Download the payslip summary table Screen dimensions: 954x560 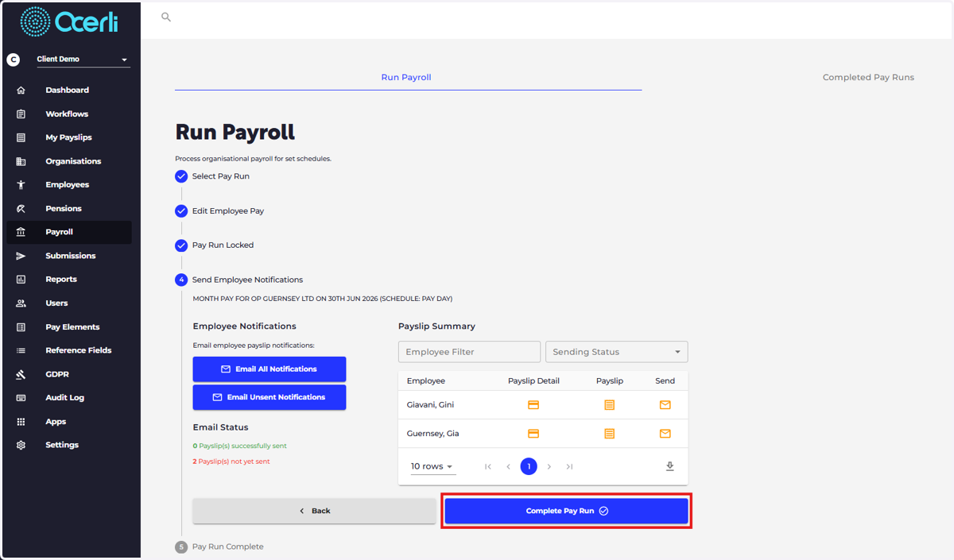click(x=670, y=466)
